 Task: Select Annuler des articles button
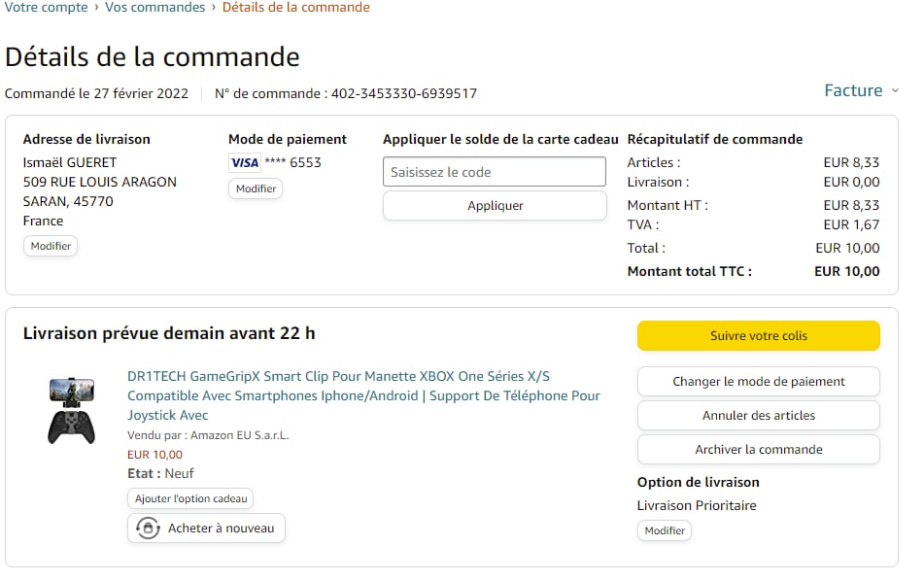(x=758, y=416)
